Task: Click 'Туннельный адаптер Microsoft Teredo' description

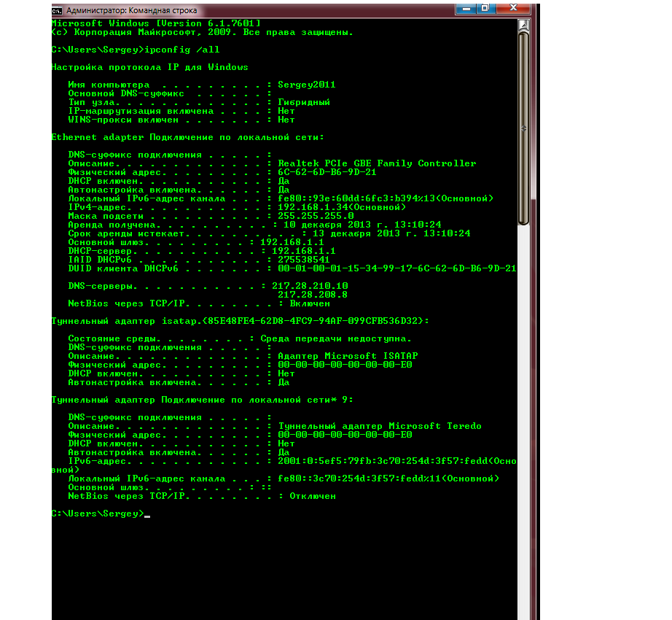Action: click(380, 426)
